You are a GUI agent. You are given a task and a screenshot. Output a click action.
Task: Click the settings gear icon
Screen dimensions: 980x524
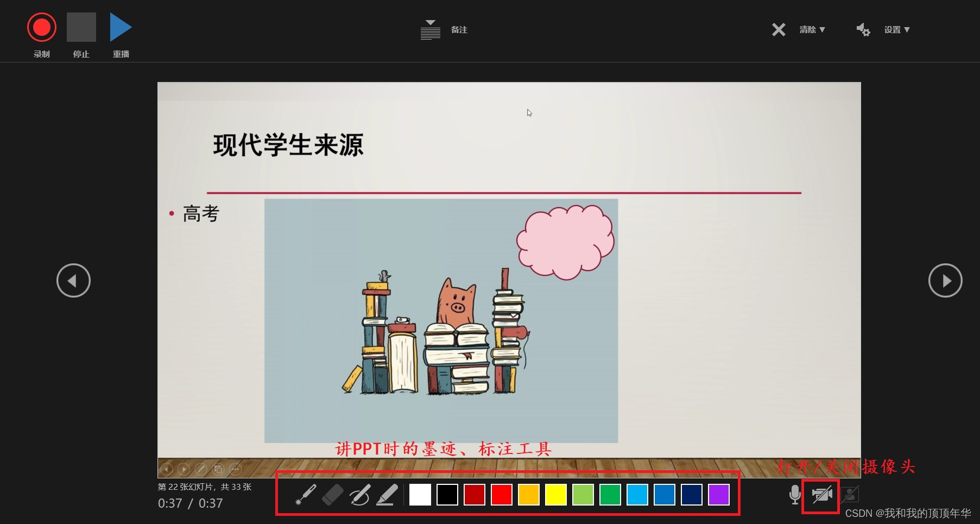point(863,30)
